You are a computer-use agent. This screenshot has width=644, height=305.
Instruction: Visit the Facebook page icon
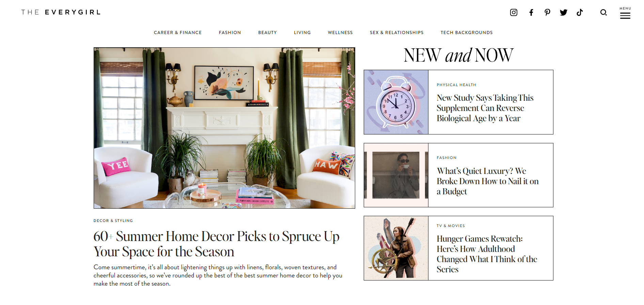531,13
